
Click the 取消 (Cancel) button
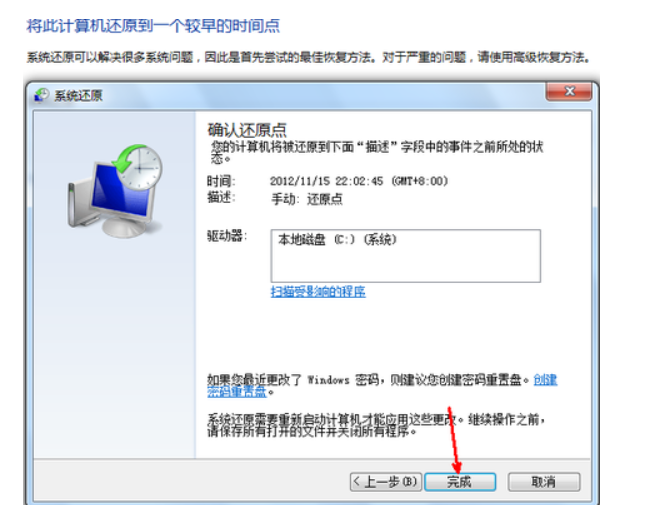pos(543,481)
